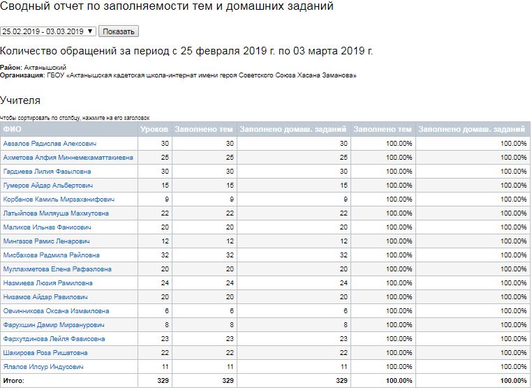Open teacher link Авзалов Радислав Алексович
The image size is (532, 392).
(x=50, y=144)
